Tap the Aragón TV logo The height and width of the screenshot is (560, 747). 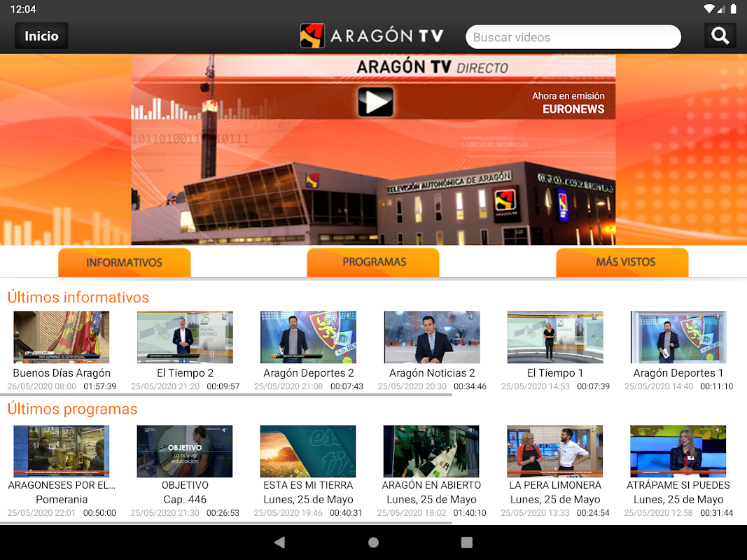point(372,36)
